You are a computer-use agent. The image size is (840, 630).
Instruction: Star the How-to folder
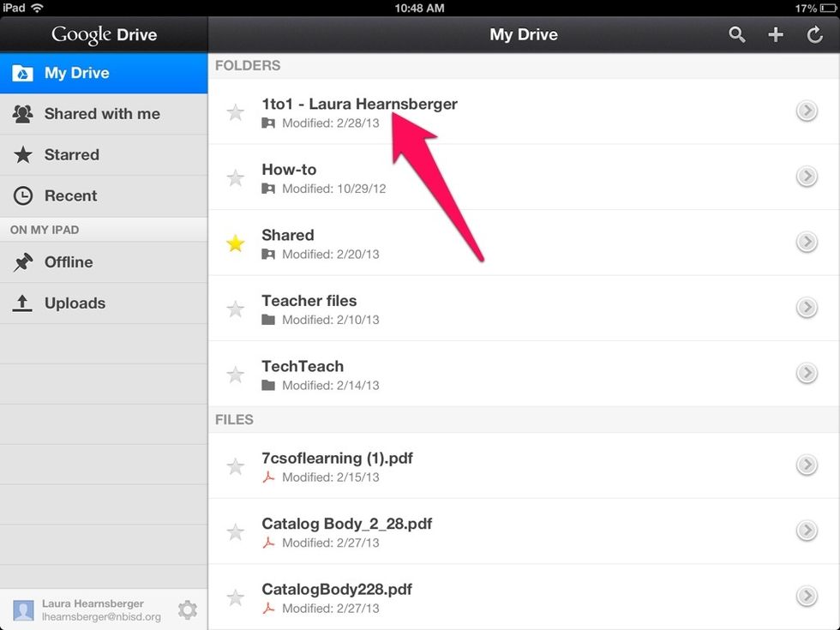tap(235, 178)
